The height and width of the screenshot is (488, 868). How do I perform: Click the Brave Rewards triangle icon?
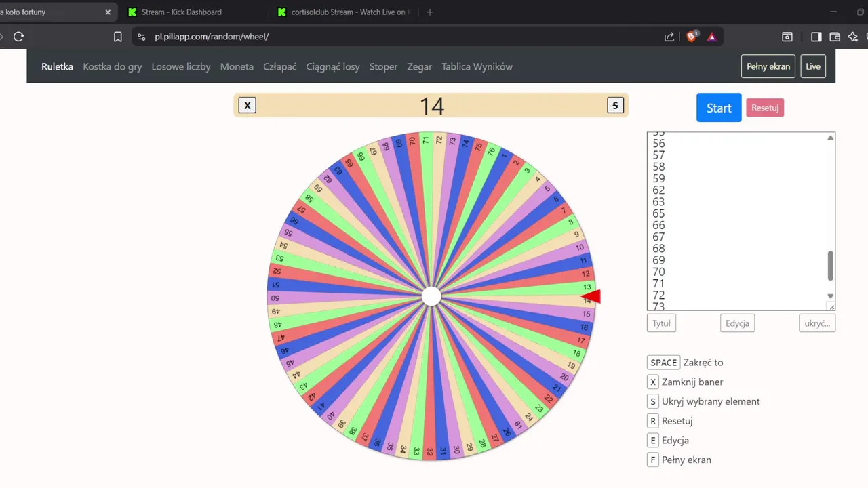pos(711,37)
